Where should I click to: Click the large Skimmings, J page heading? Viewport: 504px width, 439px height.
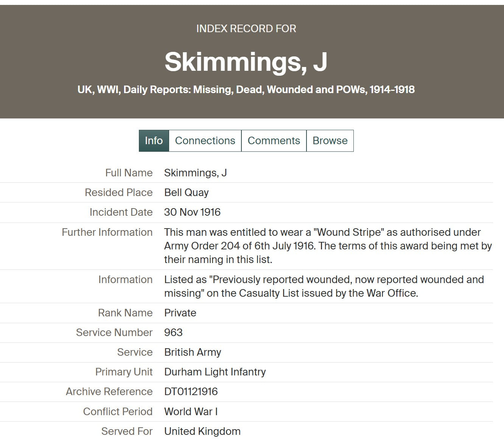[246, 62]
